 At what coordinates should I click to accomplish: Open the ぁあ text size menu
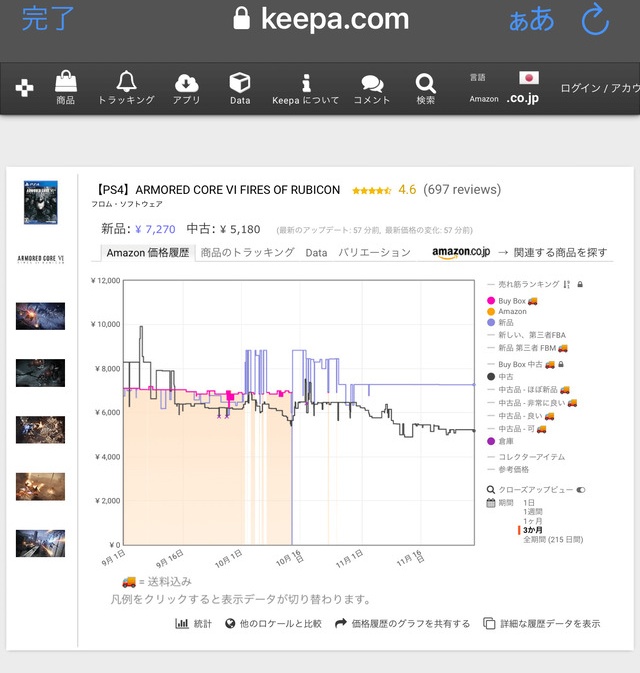(x=531, y=19)
